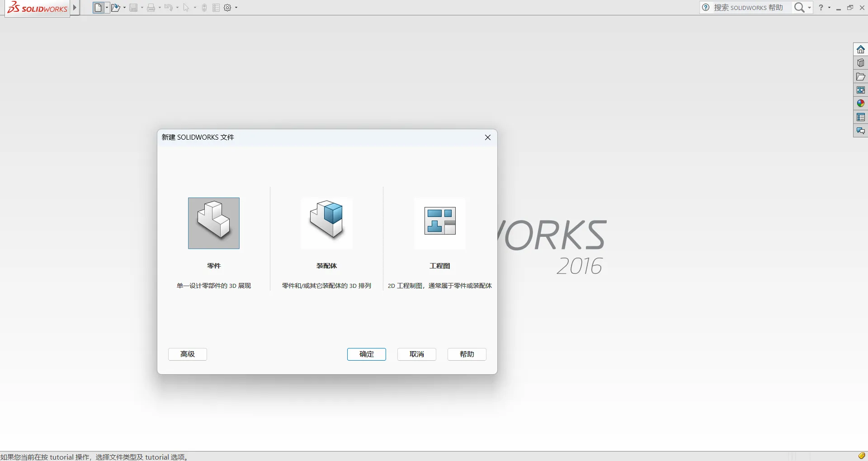Click the SOLIDWORKS logo in title bar
The image size is (868, 461).
[x=38, y=8]
